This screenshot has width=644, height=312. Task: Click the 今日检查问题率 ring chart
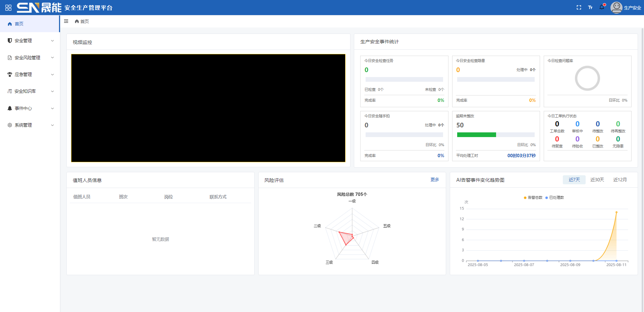pos(587,78)
